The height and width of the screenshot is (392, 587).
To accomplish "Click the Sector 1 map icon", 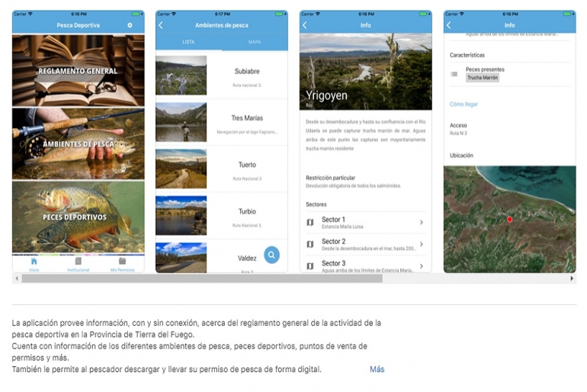I will pyautogui.click(x=310, y=223).
